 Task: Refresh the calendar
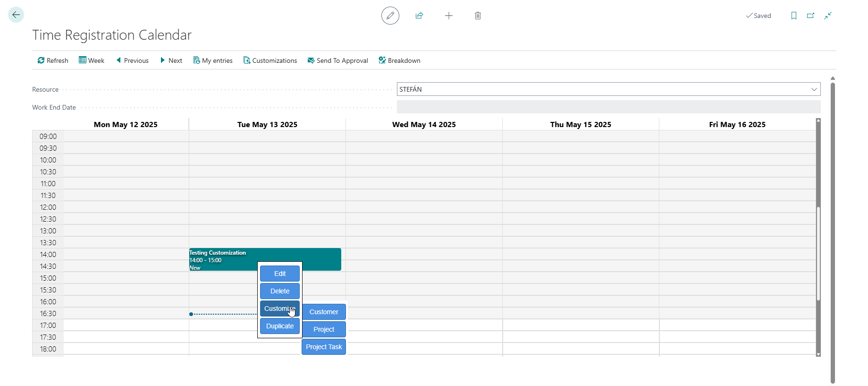53,60
